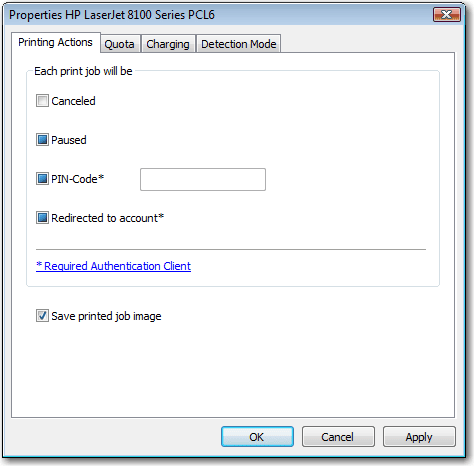474x466 pixels.
Task: Click the Cancel button
Action: coord(338,437)
